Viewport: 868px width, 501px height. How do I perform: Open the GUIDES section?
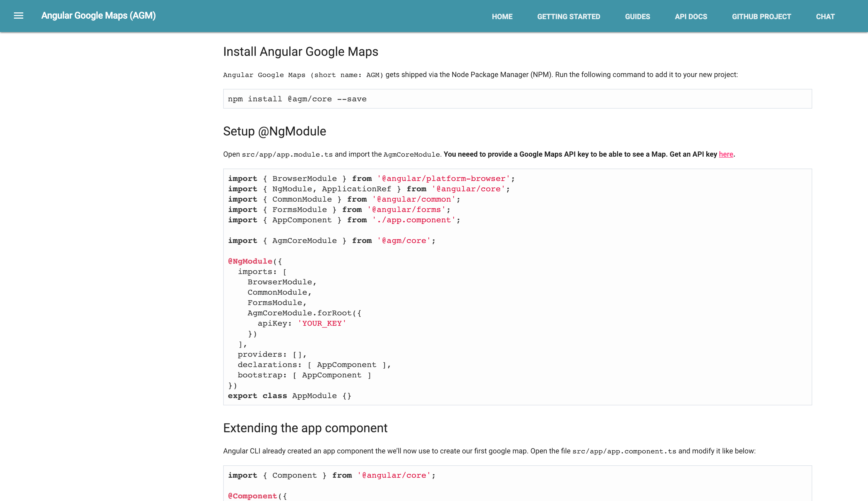pos(637,16)
